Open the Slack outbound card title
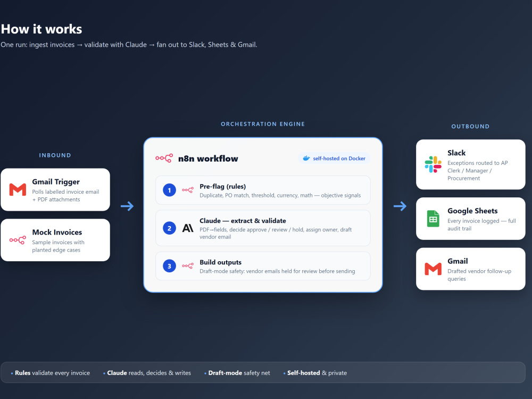Viewport: 532px width, 399px height. click(456, 153)
